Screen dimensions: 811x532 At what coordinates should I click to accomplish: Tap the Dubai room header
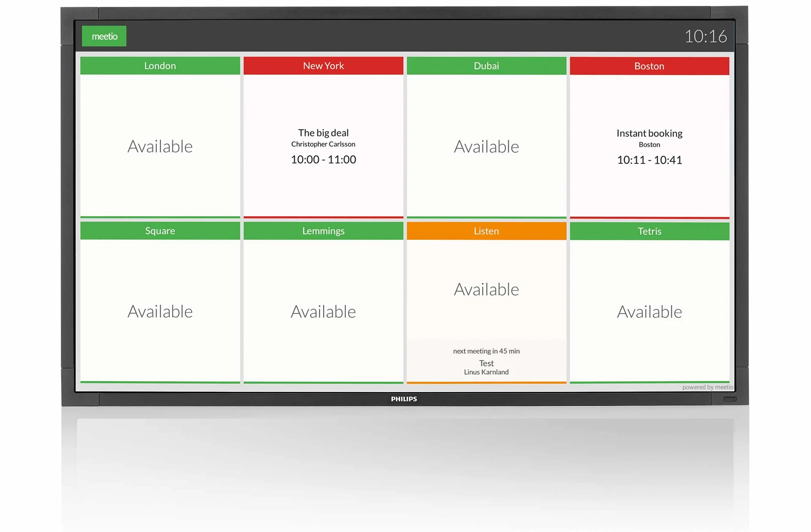486,66
